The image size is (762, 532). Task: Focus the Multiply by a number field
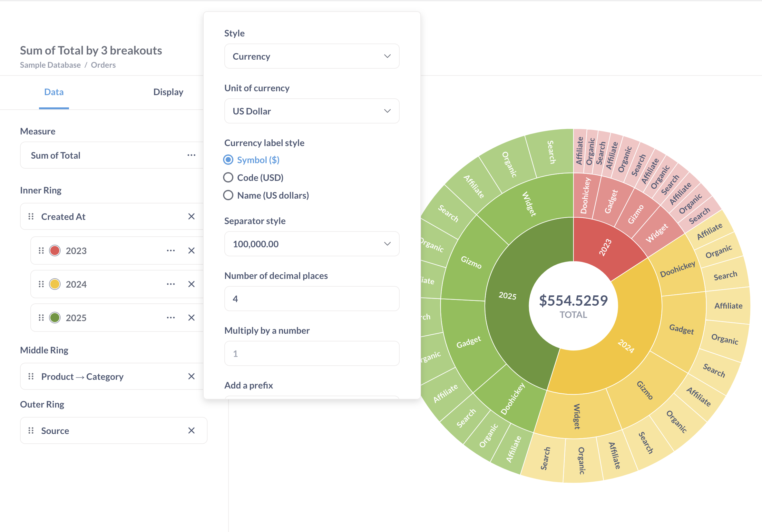tap(311, 353)
